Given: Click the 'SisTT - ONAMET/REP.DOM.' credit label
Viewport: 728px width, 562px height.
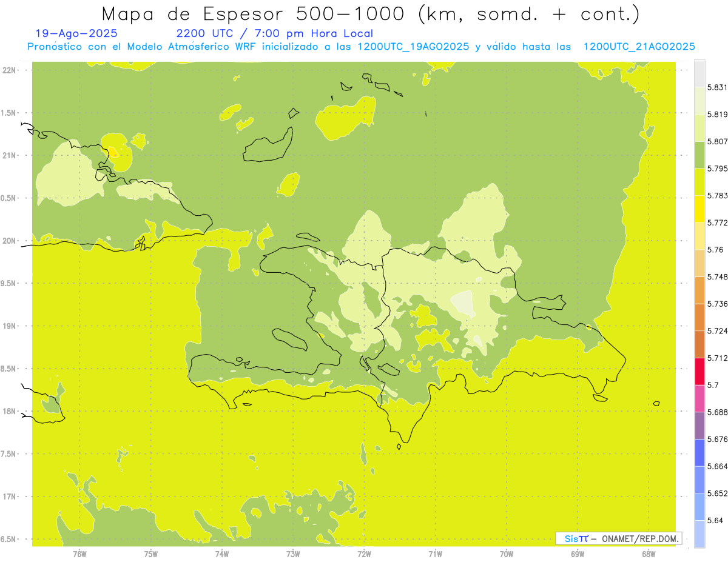Looking at the screenshot, I should [619, 538].
